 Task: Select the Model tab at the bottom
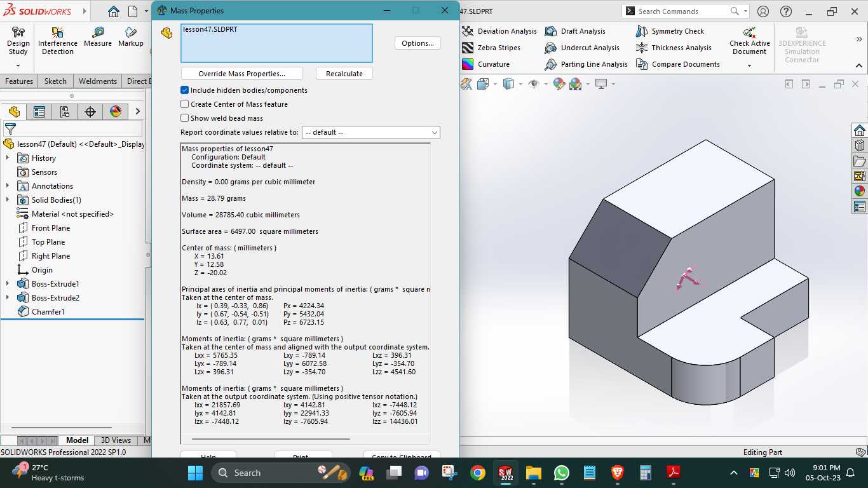coord(78,440)
